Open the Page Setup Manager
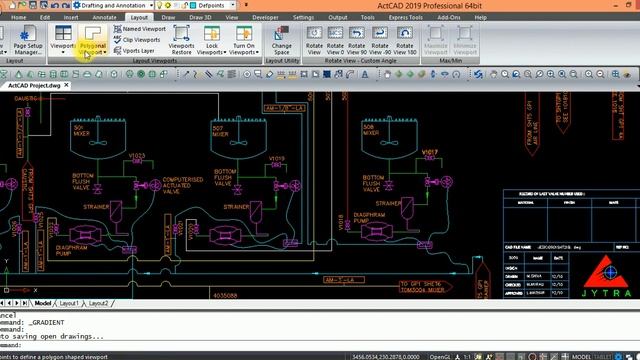The width and height of the screenshot is (640, 360). click(x=27, y=40)
